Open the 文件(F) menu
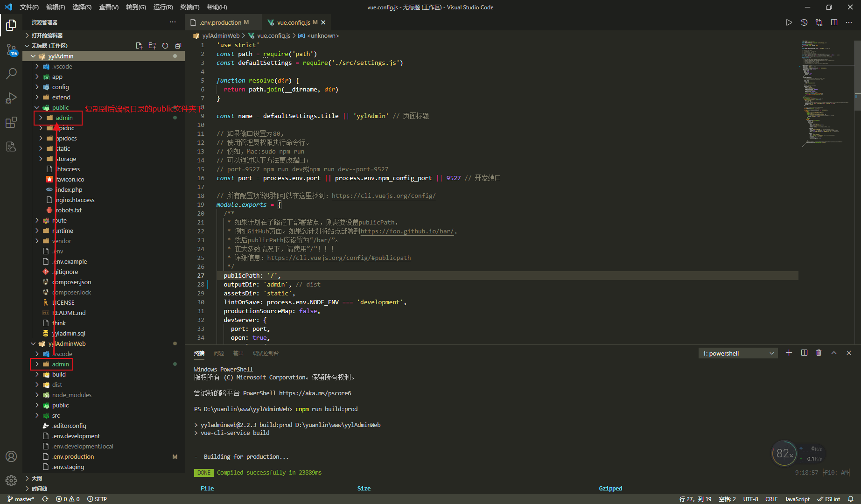861x504 pixels. coord(29,7)
